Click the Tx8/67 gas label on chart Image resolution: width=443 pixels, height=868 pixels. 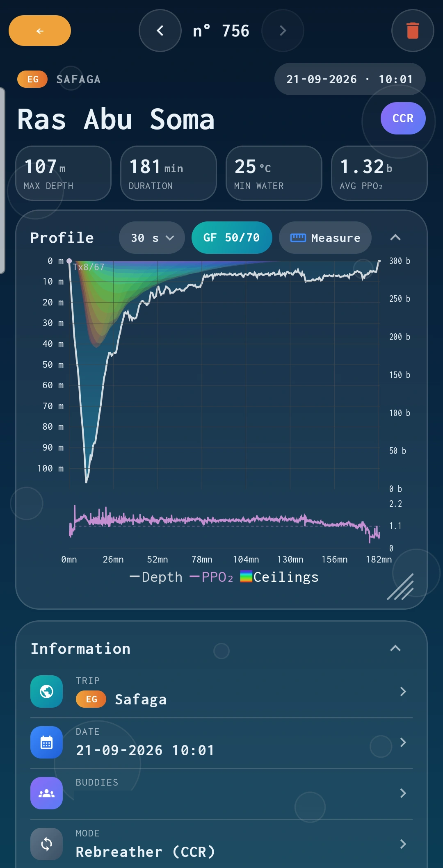(89, 267)
